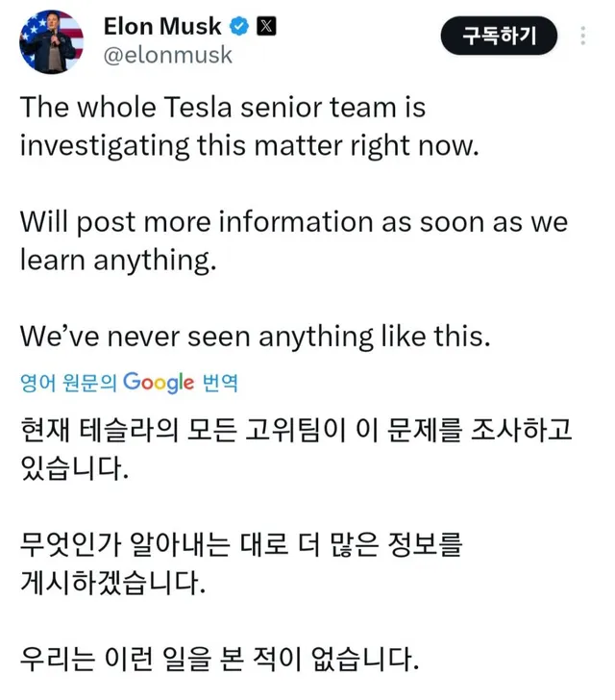Click 'We've never seen anything like this' line
This screenshot has height=700, width=615.
[256, 337]
